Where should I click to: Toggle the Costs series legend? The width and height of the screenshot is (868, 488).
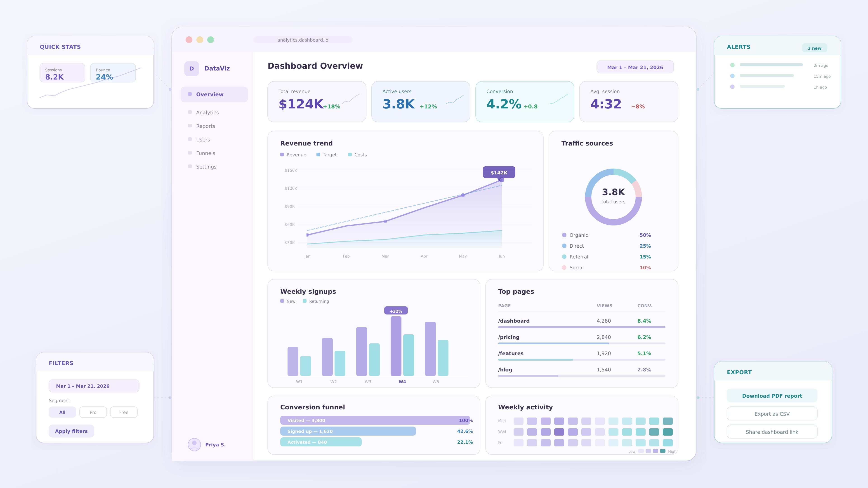357,155
